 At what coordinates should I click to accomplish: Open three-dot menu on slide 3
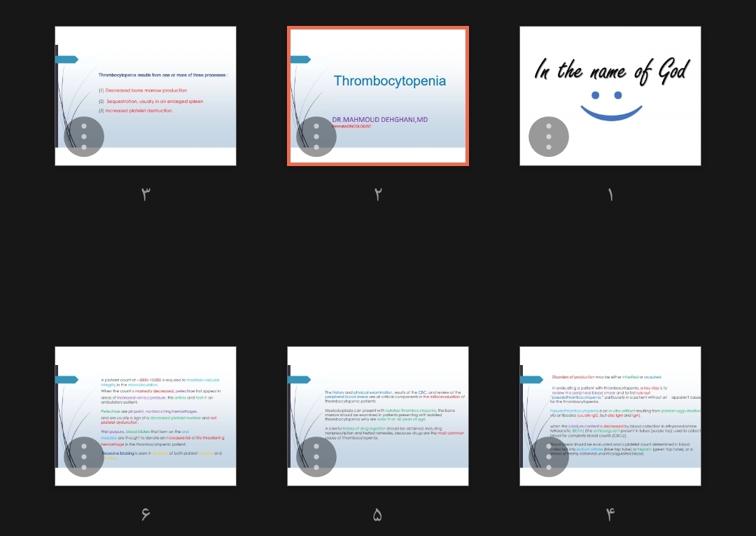[x=84, y=137]
